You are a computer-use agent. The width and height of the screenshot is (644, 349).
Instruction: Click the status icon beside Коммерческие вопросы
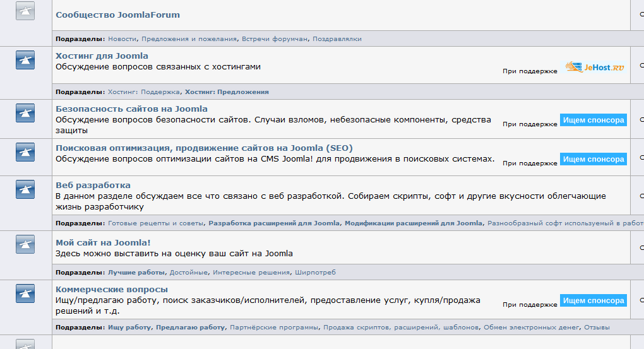coord(25,293)
